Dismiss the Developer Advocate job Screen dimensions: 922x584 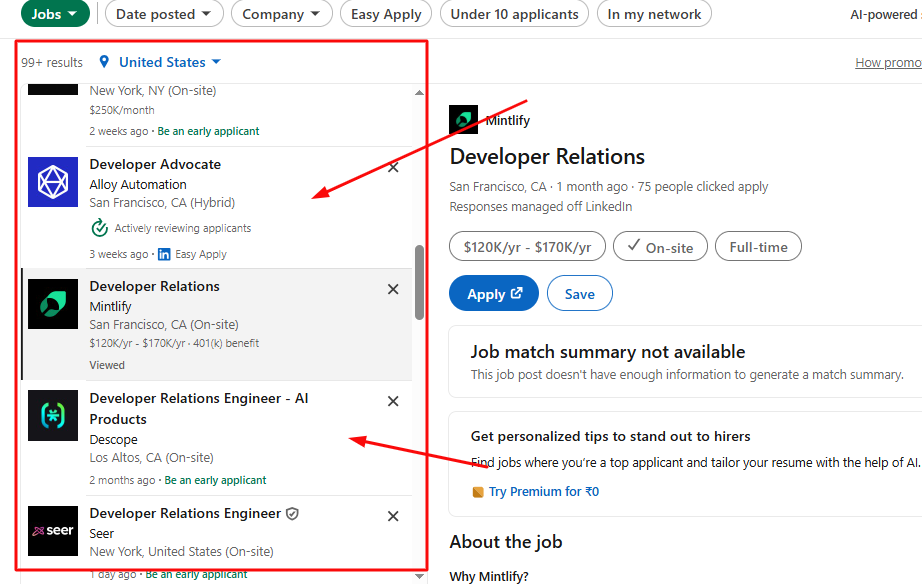coord(393,168)
